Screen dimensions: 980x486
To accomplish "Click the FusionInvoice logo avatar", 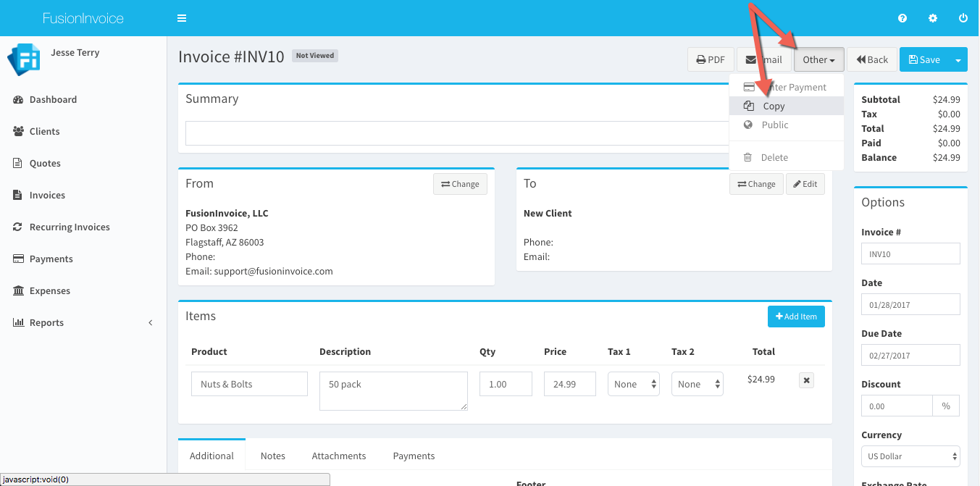I will pos(23,59).
